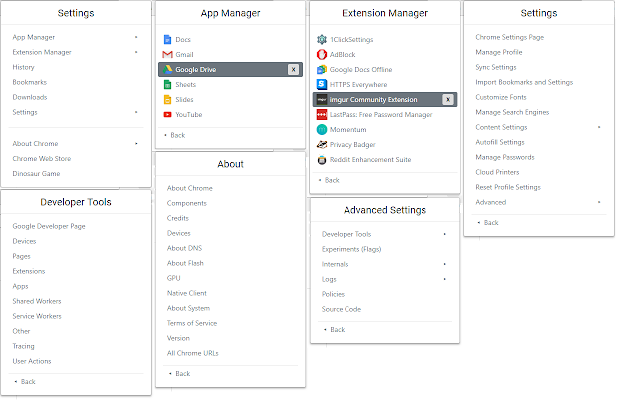Click the YouTube play icon
This screenshot has height=400, width=640.
[167, 115]
